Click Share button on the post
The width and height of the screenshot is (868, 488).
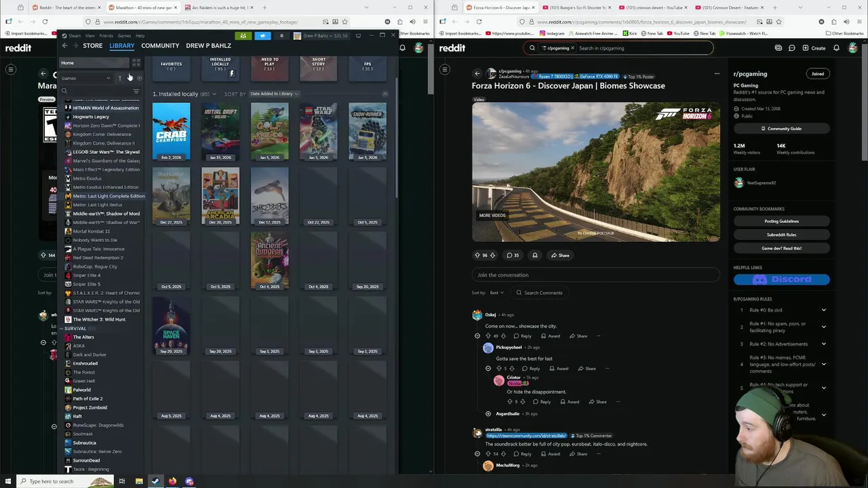560,256
